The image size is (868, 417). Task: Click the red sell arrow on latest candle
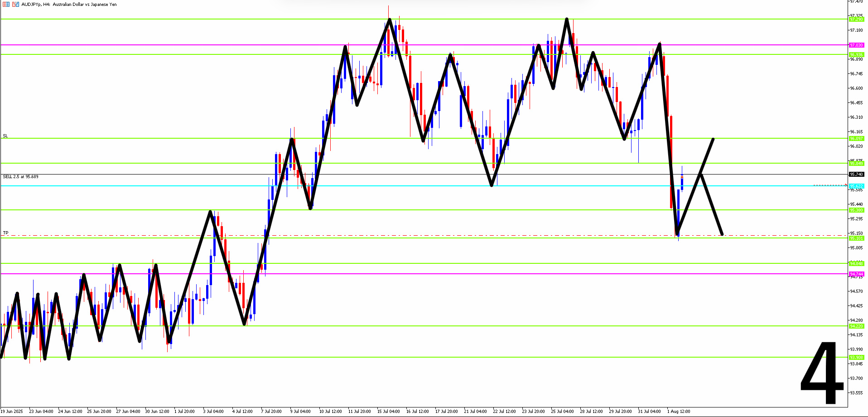[x=682, y=177]
